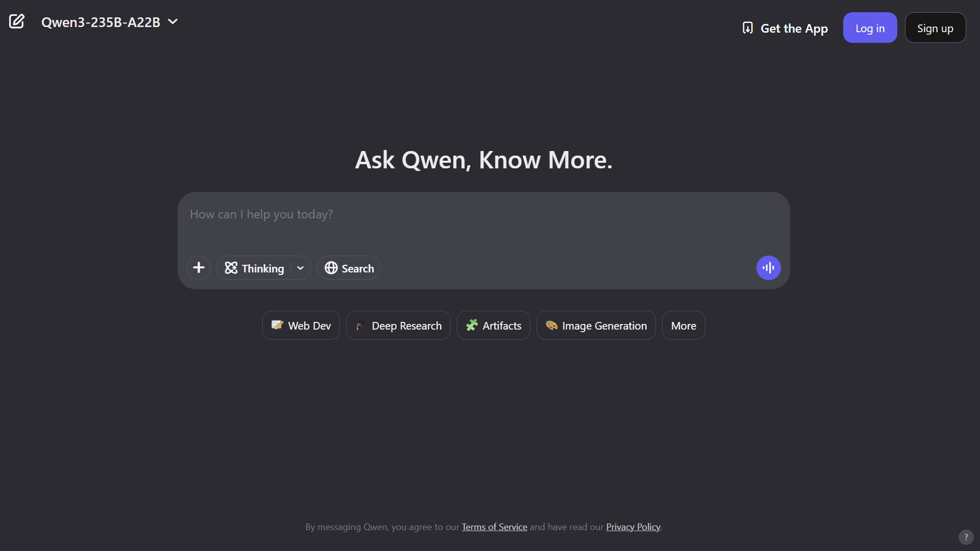Image resolution: width=980 pixels, height=551 pixels.
Task: Switch to Deep Research option
Action: click(x=398, y=325)
